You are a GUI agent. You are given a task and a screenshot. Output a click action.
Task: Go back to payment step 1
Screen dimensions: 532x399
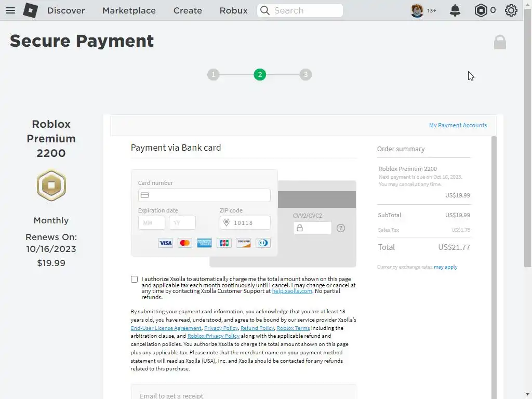click(x=214, y=74)
